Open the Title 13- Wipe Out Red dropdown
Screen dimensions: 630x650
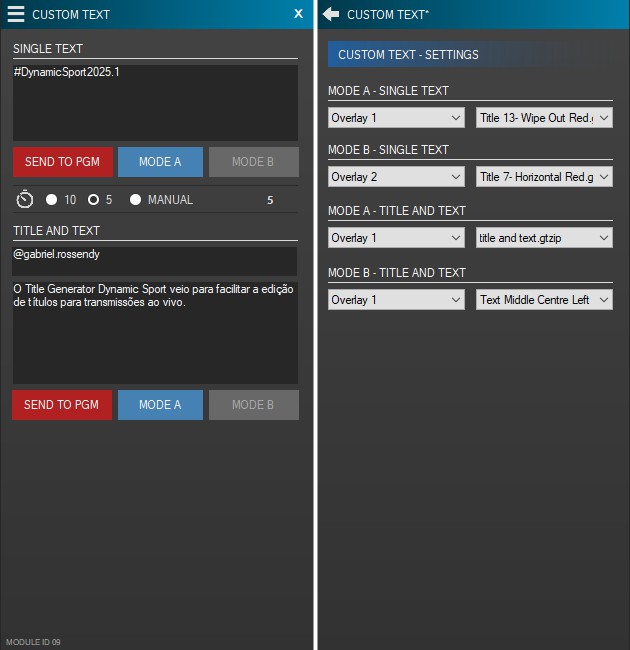(544, 118)
